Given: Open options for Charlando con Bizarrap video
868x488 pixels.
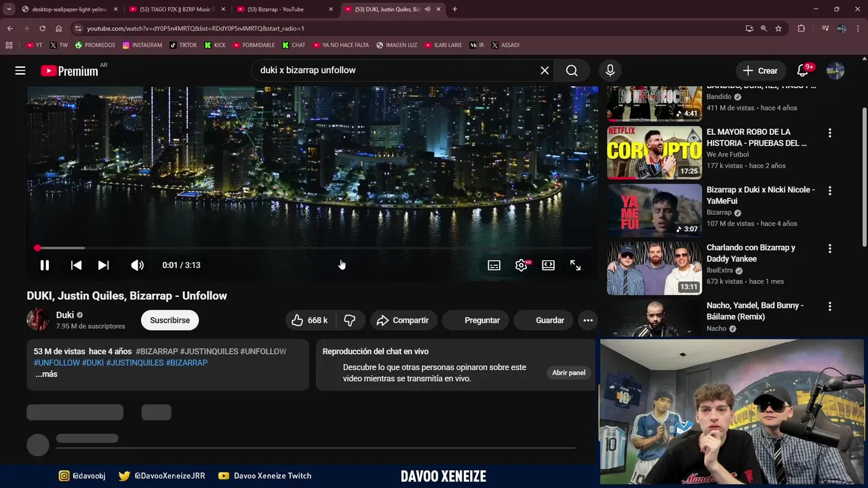Looking at the screenshot, I should [829, 249].
